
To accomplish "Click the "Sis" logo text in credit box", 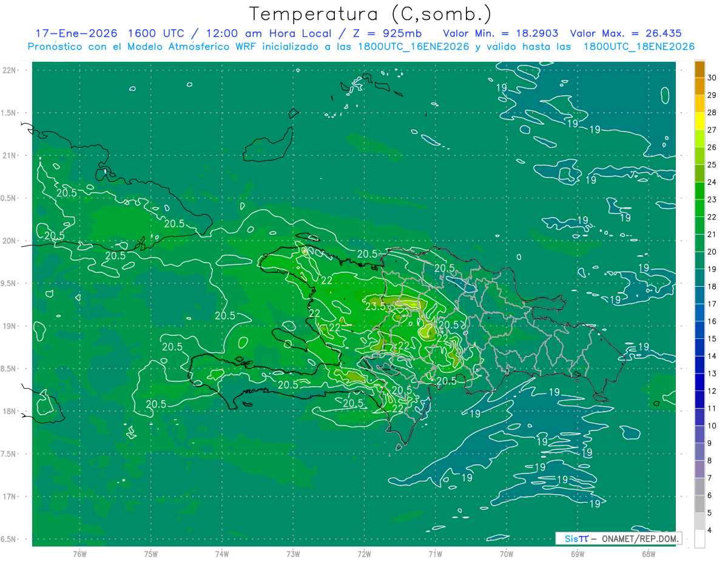I will click(571, 538).
